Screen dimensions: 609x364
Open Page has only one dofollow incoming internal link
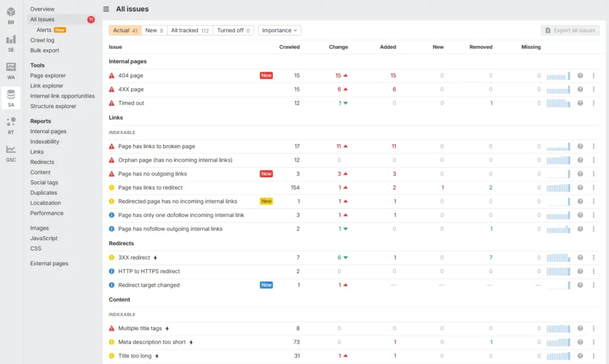coord(181,215)
